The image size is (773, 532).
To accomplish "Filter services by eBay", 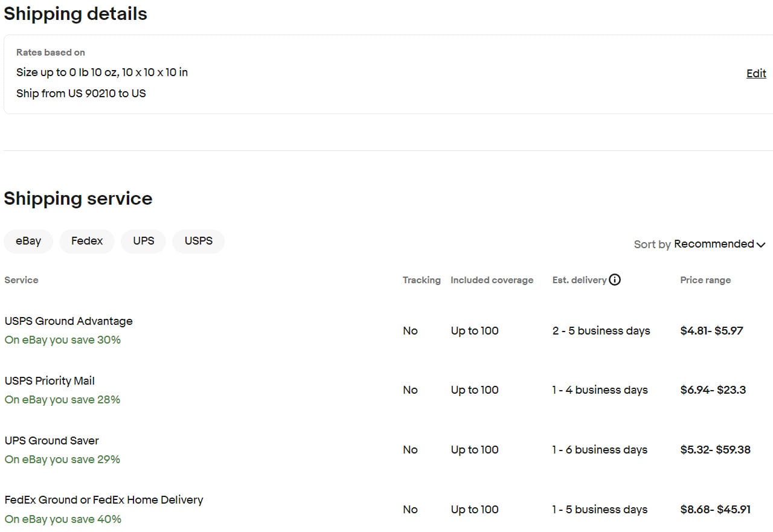I will 28,241.
